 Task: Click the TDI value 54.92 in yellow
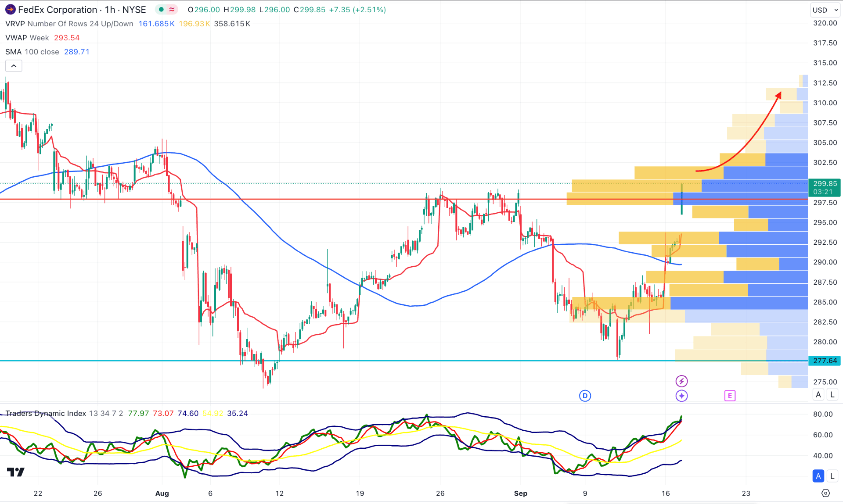[x=213, y=413]
